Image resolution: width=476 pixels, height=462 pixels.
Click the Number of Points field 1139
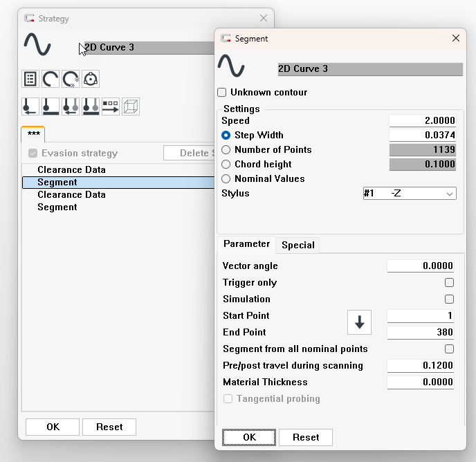pos(423,149)
